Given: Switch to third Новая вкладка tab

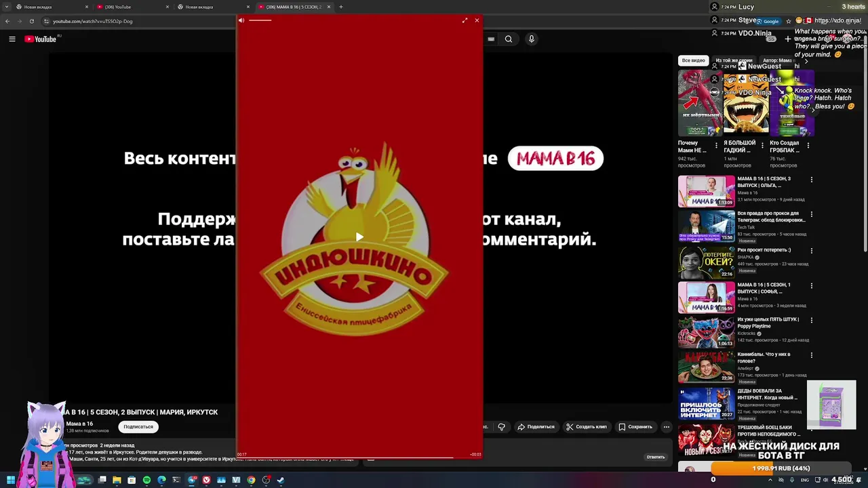Looking at the screenshot, I should (214, 7).
